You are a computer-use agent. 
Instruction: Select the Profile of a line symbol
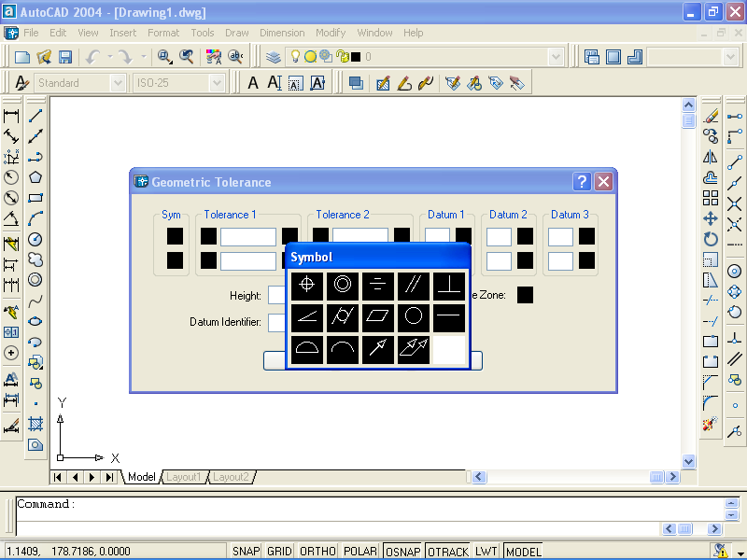(343, 349)
